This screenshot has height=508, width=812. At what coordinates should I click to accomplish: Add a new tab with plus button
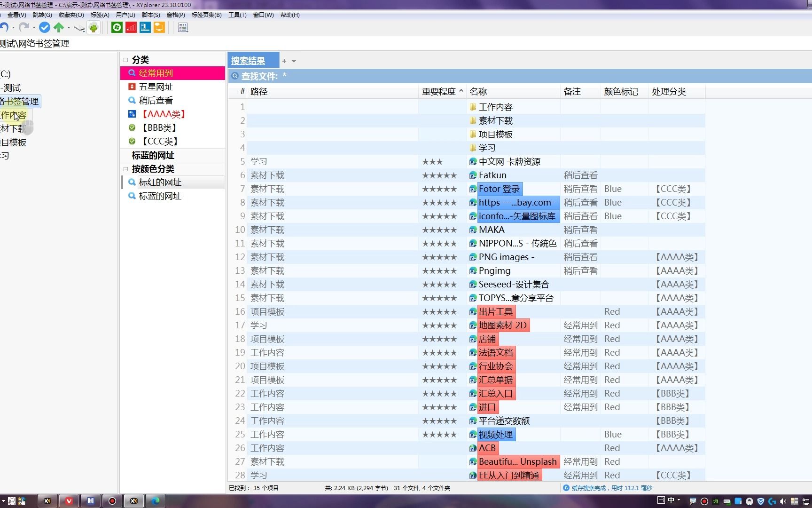[x=284, y=61]
